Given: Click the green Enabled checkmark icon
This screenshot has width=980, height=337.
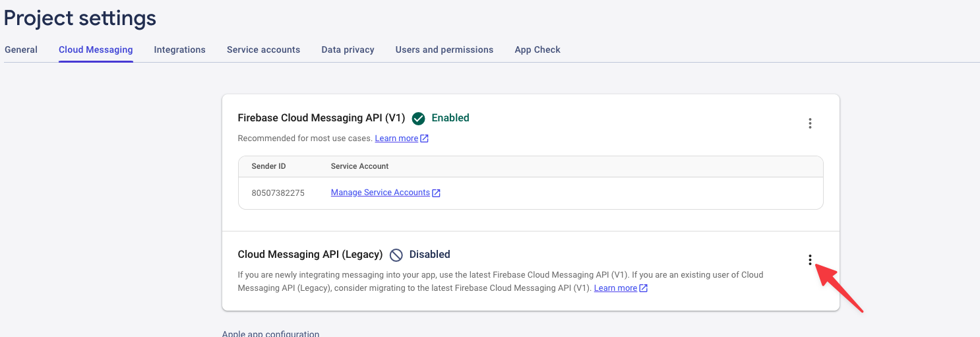Looking at the screenshot, I should click(x=418, y=119).
